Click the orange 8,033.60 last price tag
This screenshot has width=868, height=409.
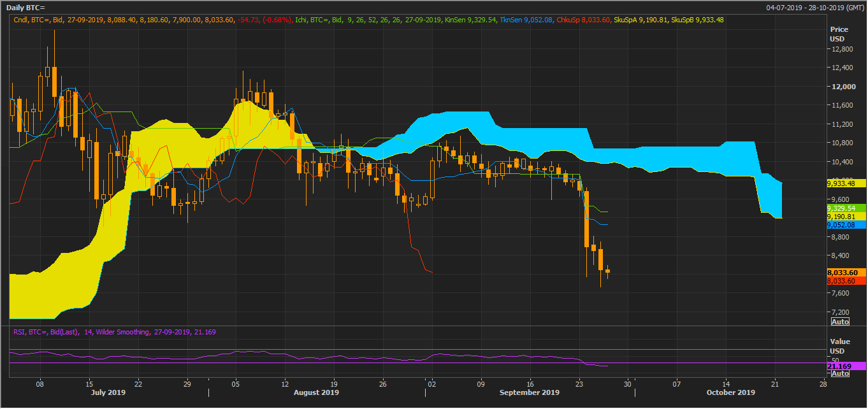tap(846, 273)
